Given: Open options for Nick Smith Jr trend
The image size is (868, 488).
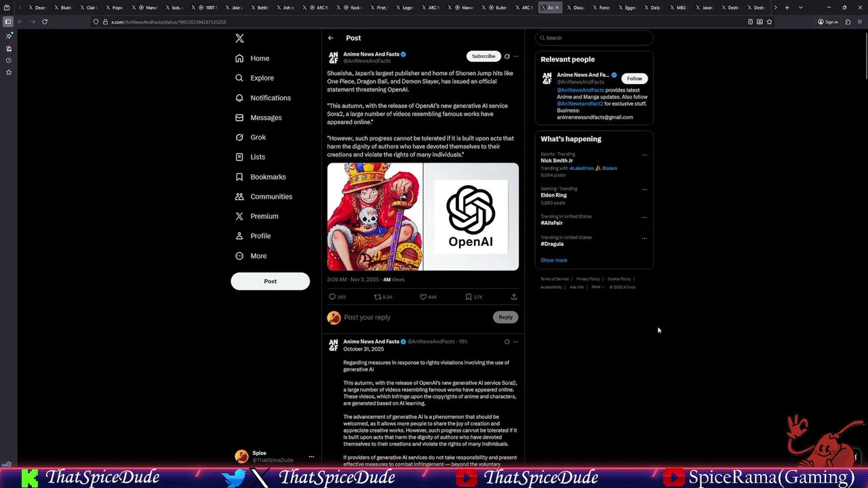Looking at the screenshot, I should click(644, 155).
